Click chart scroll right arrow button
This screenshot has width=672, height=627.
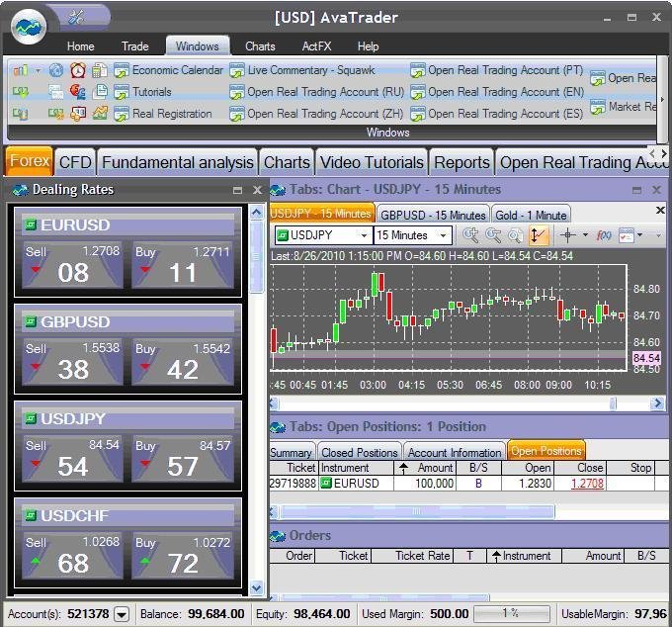pos(657,403)
